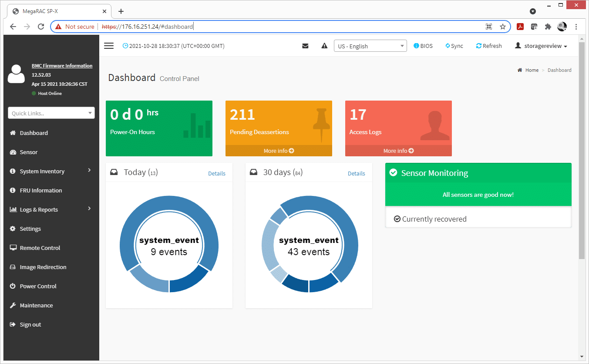Expand System Inventory chevron
The image size is (589, 364).
pos(89,170)
